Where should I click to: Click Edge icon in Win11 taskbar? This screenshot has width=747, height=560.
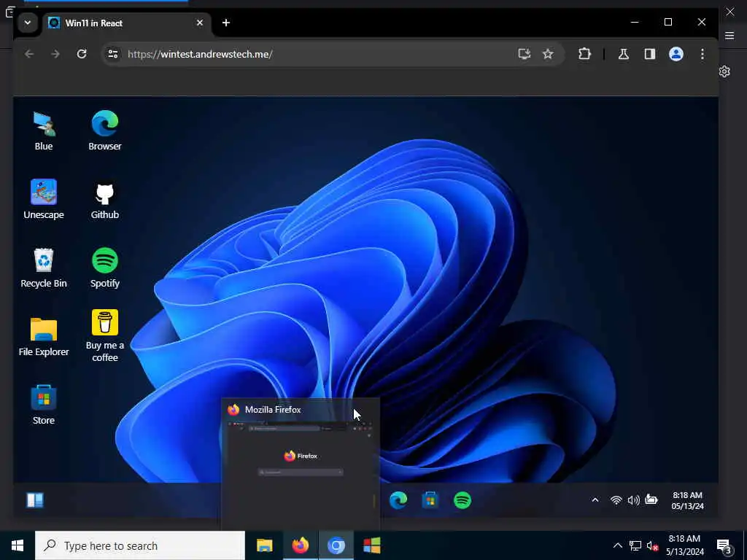398,500
